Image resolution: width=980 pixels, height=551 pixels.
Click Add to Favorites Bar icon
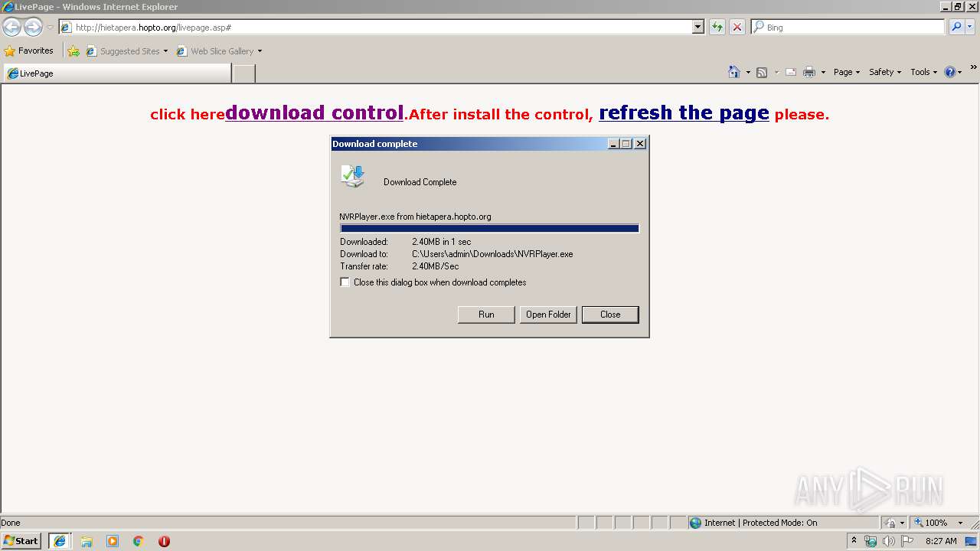(x=73, y=51)
